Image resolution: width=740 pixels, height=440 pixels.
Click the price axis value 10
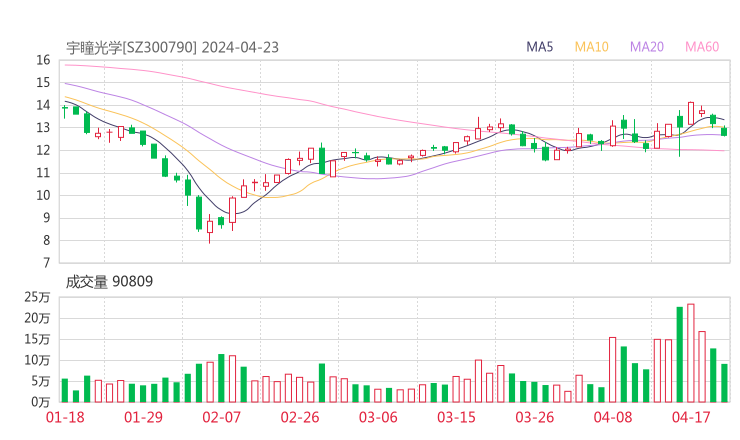(43, 195)
